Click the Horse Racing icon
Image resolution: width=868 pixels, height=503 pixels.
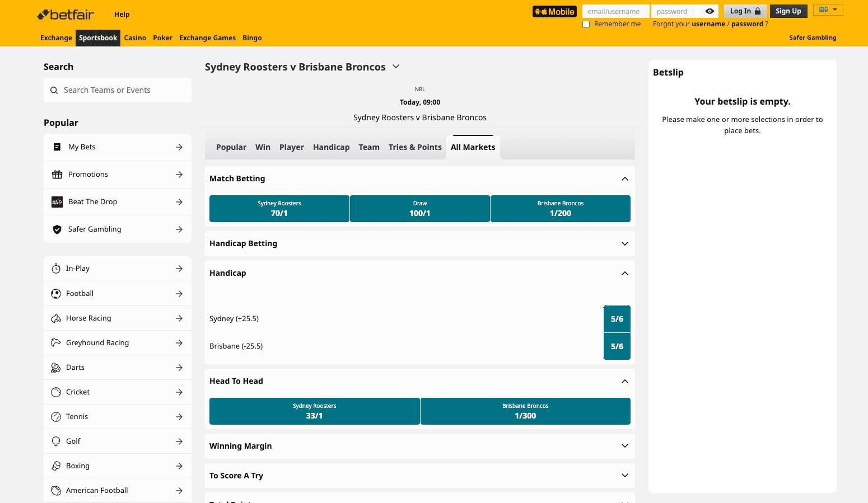tap(56, 318)
